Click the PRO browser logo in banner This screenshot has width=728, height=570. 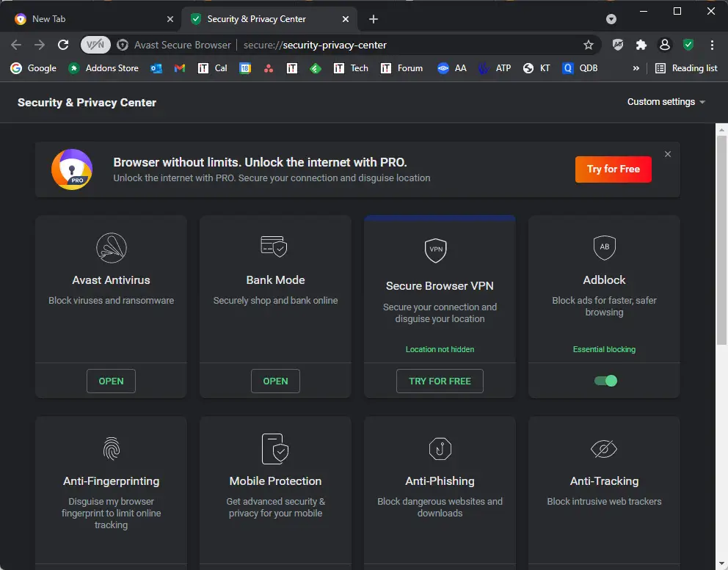pos(72,169)
